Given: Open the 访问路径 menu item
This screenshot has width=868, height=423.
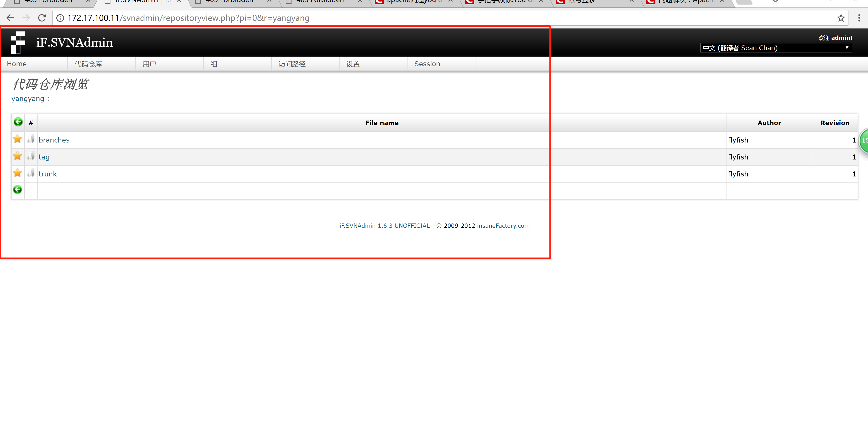Looking at the screenshot, I should point(292,64).
